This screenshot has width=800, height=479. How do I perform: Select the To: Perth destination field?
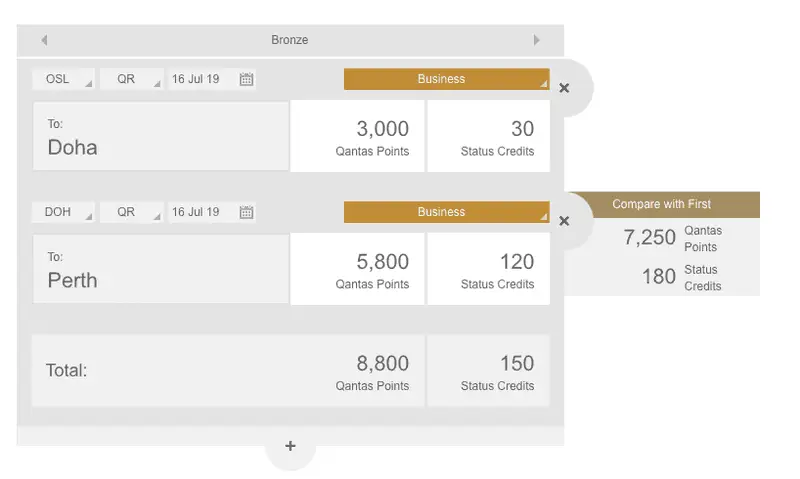160,270
